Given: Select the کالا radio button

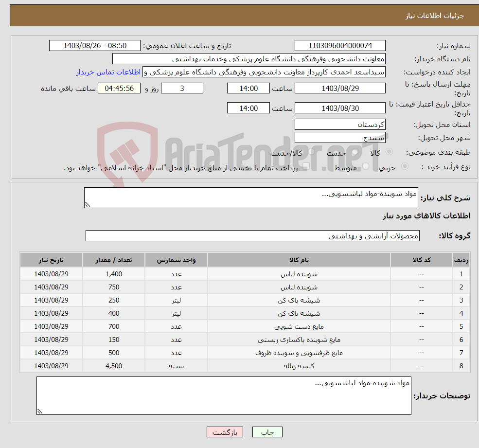Looking at the screenshot, I should [x=389, y=152].
